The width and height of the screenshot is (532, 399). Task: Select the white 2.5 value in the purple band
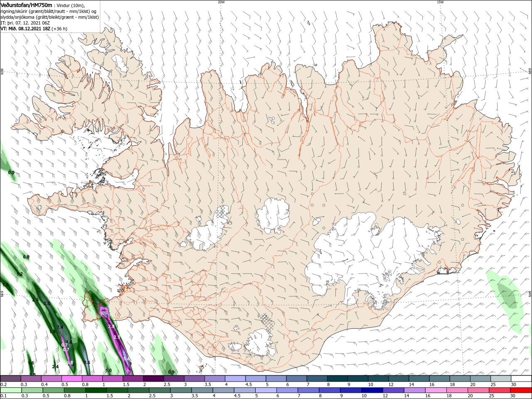117,337
